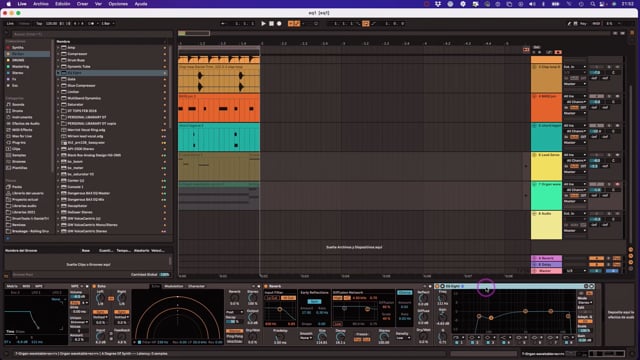The image size is (640, 360).
Task: Toggle EQ Eight device activator
Action: (437, 286)
